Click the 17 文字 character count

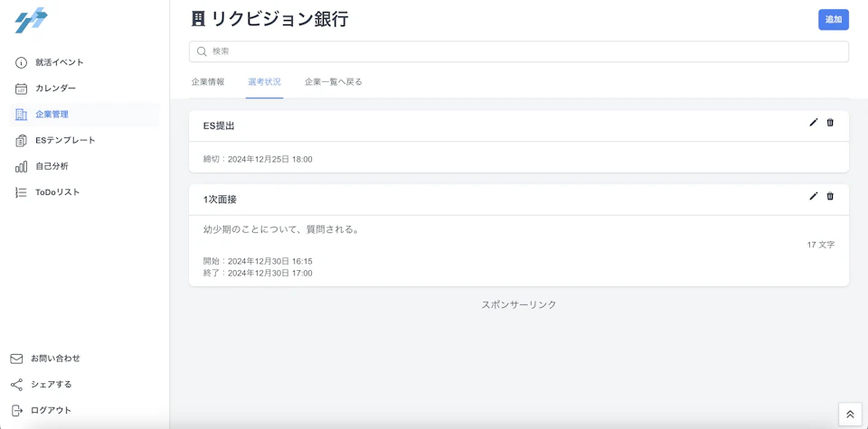coord(821,245)
